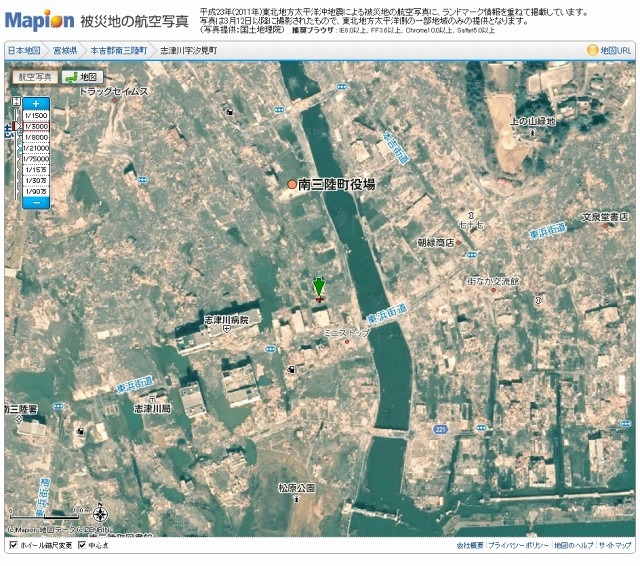Click the bus stop icon next to route 221
This screenshot has width=640, height=566.
482,428
